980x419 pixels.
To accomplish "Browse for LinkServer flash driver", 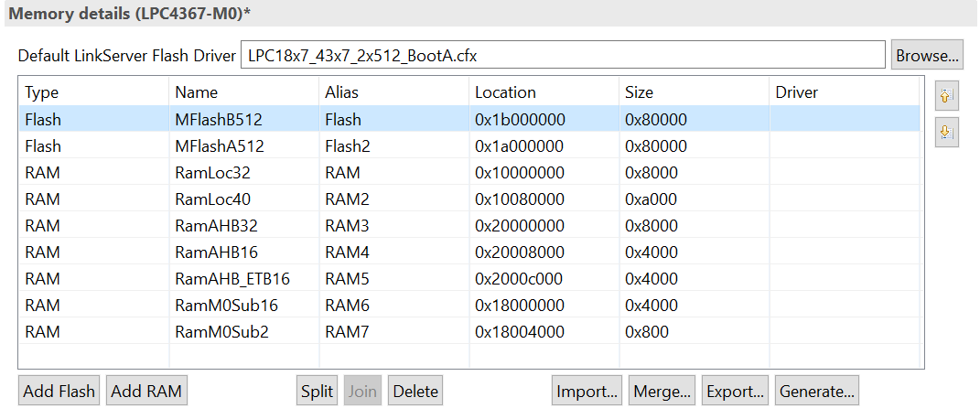I will 927,56.
